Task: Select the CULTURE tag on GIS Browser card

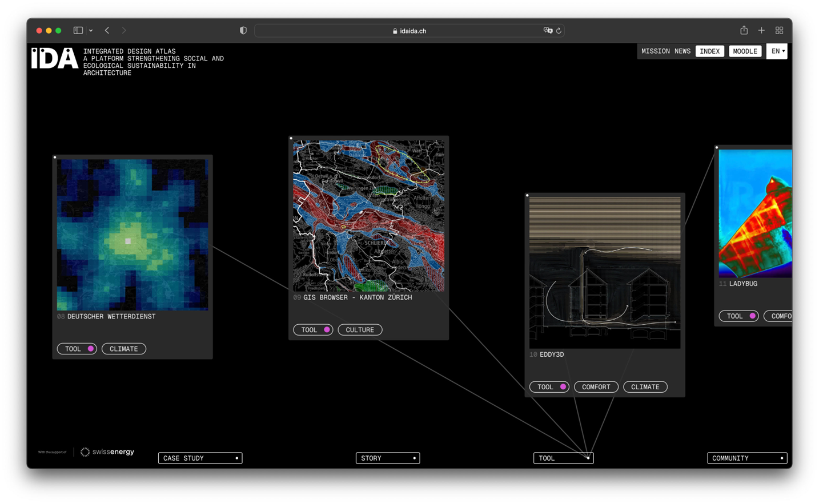Action: 360,330
